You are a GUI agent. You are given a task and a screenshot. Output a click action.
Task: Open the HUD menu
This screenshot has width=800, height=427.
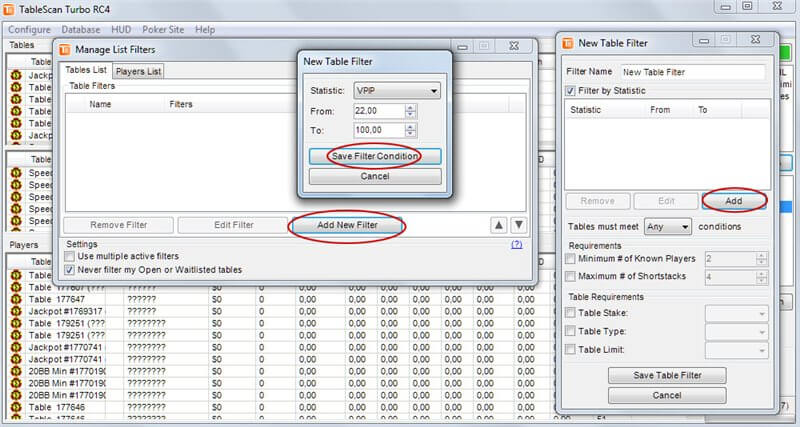click(x=122, y=29)
